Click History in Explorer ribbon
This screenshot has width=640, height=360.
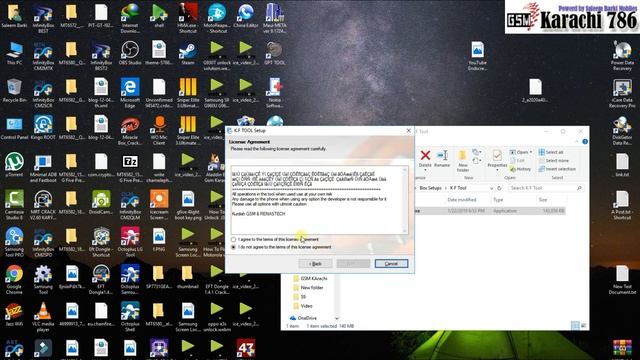(520, 169)
